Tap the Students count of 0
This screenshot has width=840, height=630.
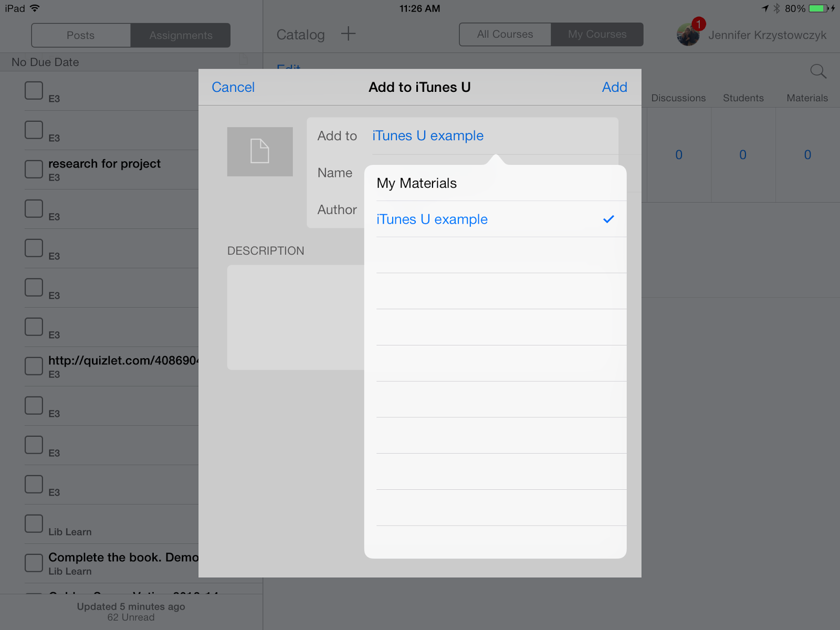[x=743, y=155]
